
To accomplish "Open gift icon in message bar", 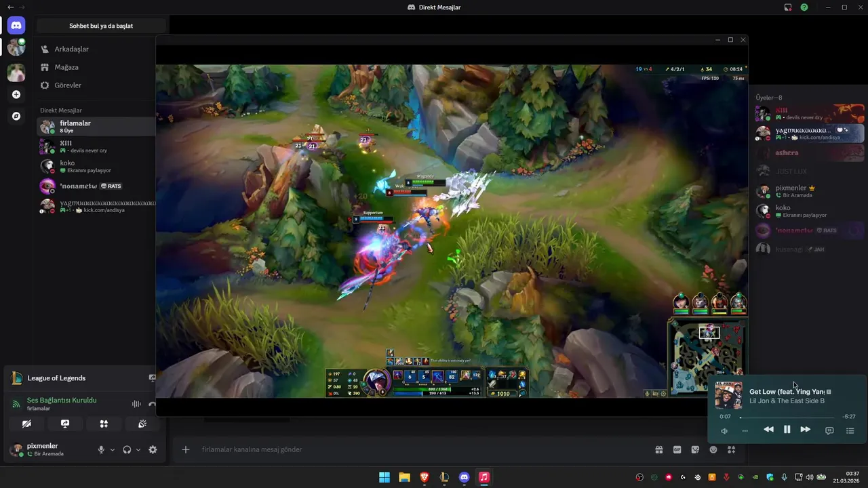I will (658, 449).
